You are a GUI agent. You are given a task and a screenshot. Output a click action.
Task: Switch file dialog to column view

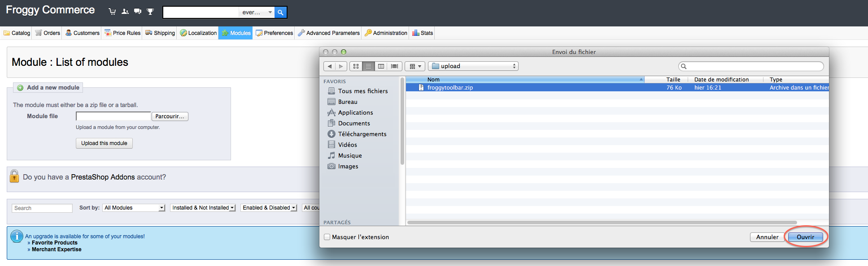click(381, 66)
